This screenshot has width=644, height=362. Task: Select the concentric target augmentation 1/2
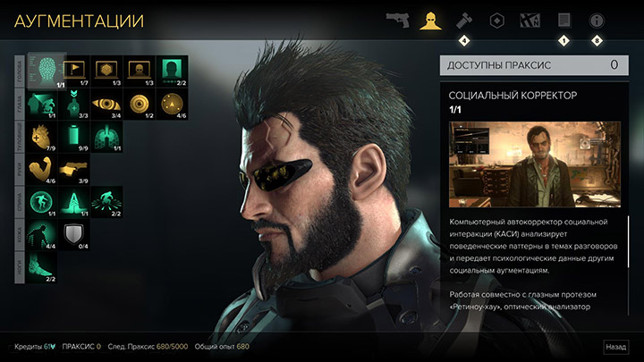(140, 104)
